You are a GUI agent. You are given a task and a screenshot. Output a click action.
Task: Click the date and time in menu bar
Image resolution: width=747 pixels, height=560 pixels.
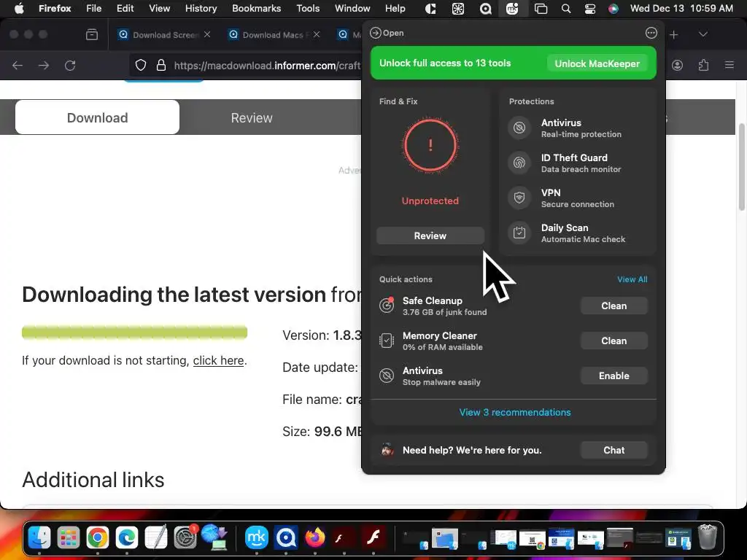coord(681,9)
